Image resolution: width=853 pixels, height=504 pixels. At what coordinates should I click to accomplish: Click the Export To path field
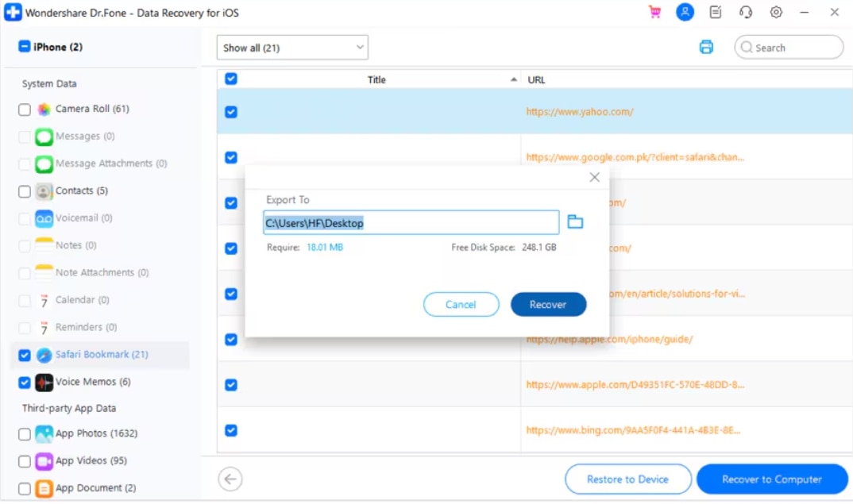coord(411,223)
